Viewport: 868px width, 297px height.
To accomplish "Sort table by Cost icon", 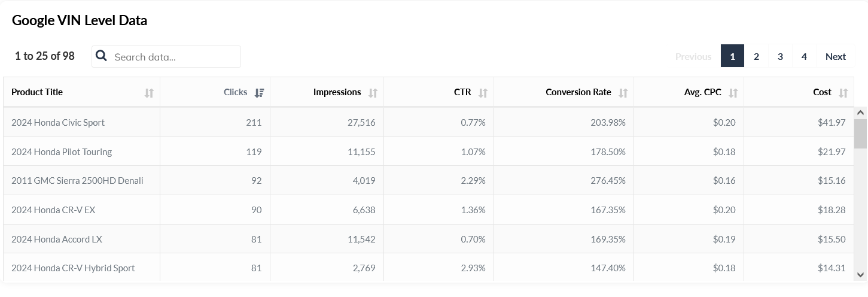I will (x=843, y=93).
